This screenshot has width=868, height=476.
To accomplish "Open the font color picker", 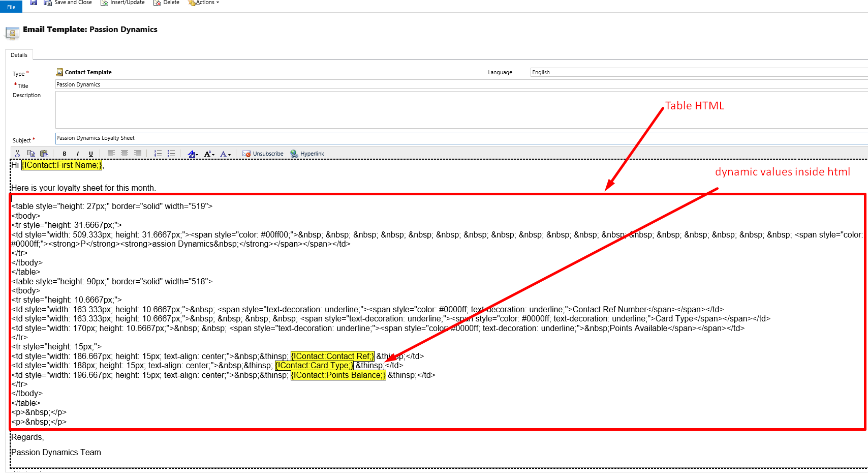I will pos(225,154).
